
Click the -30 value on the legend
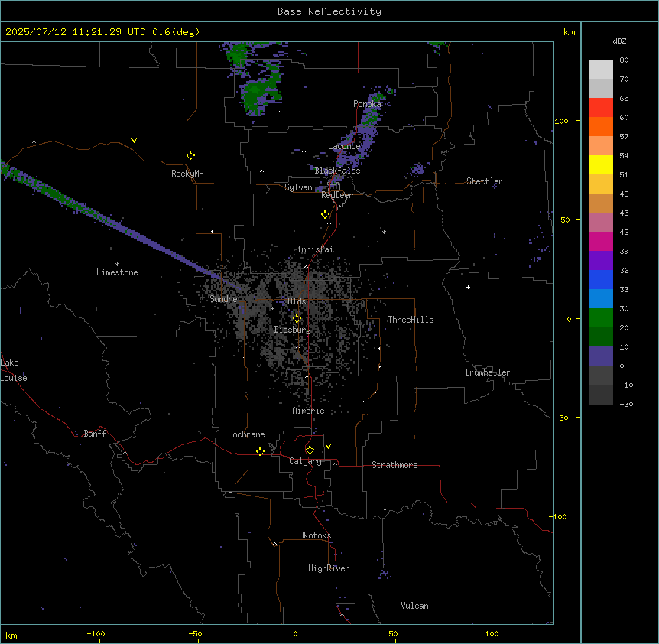(626, 404)
